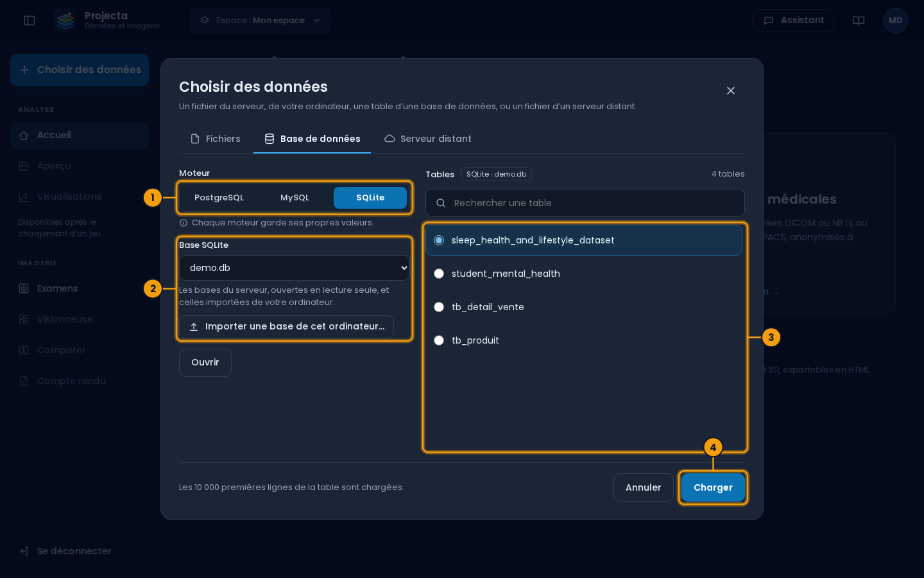Select the sleep_health_and_lifestyle_dataset radio button

(x=439, y=240)
